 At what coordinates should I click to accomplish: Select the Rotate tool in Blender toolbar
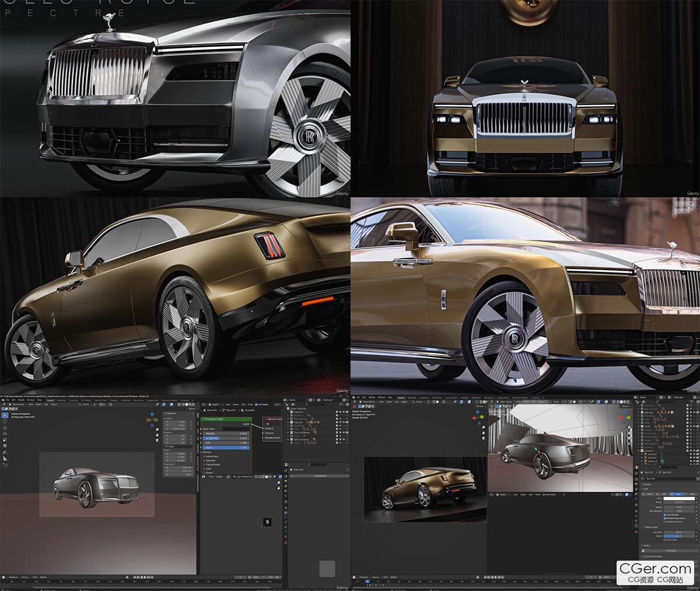(x=5, y=434)
